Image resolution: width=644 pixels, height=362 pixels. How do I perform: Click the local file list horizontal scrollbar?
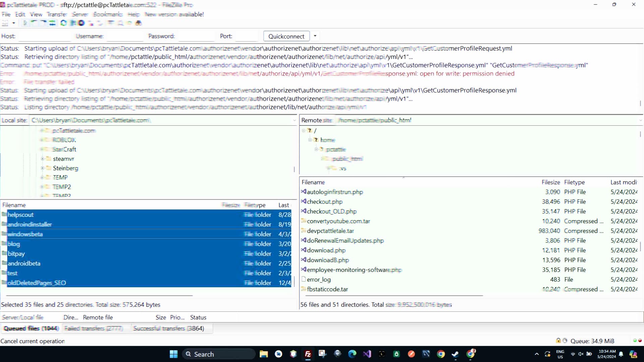point(99,296)
